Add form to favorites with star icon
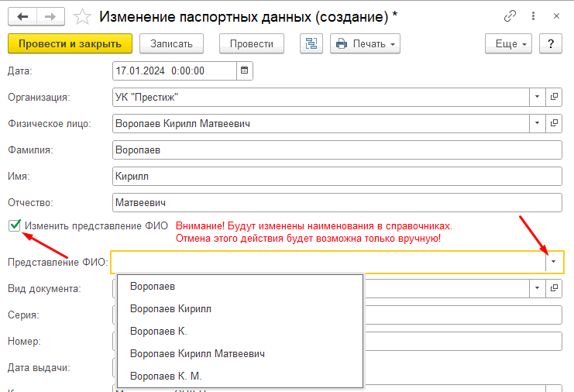This screenshot has width=574, height=392. point(81,15)
